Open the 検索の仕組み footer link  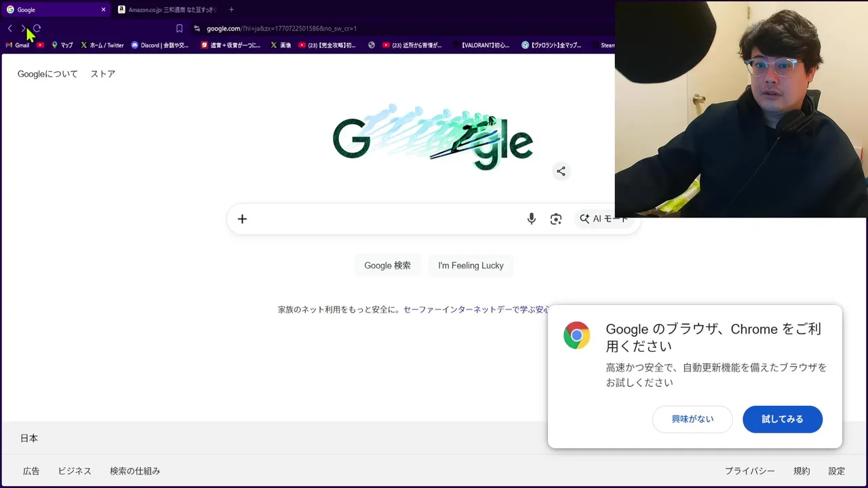click(x=135, y=471)
